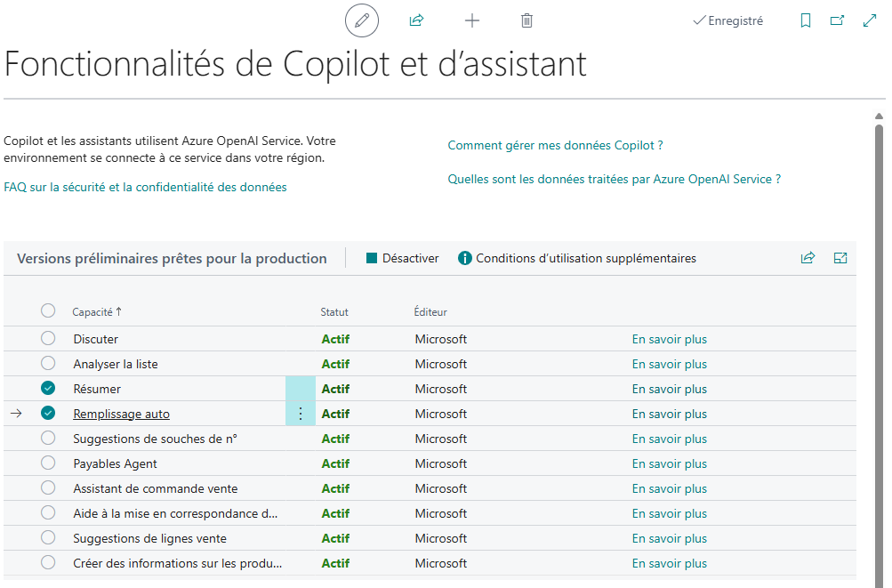Open FAQ sur la sécurité link
The image size is (892, 588).
coord(145,187)
